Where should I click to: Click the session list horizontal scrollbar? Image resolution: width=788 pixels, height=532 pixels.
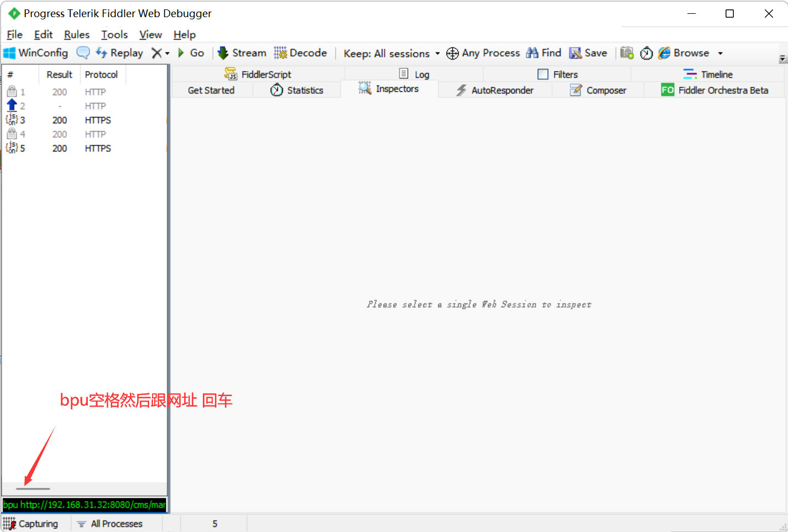33,489
